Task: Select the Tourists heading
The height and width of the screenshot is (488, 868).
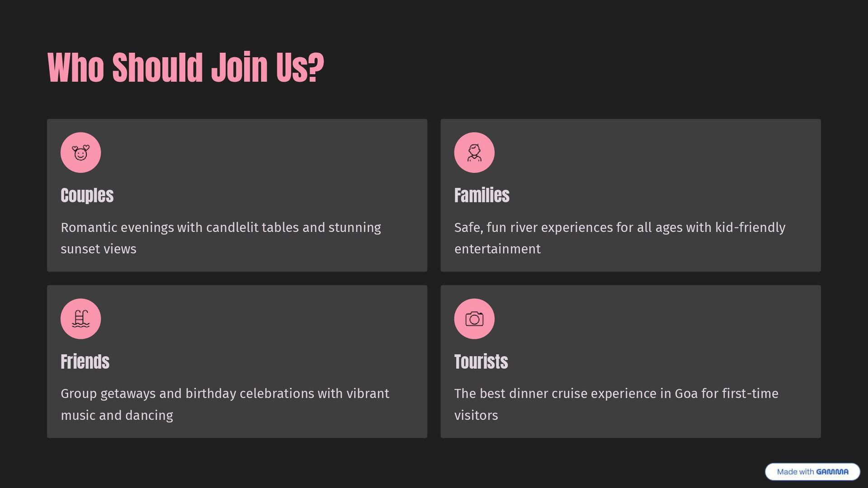Action: tap(481, 361)
